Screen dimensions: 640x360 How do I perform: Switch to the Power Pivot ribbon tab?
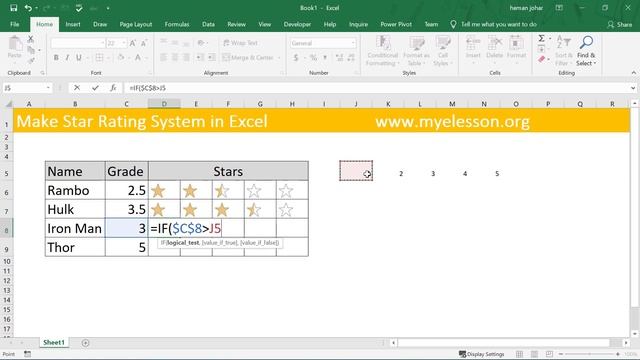(396, 24)
